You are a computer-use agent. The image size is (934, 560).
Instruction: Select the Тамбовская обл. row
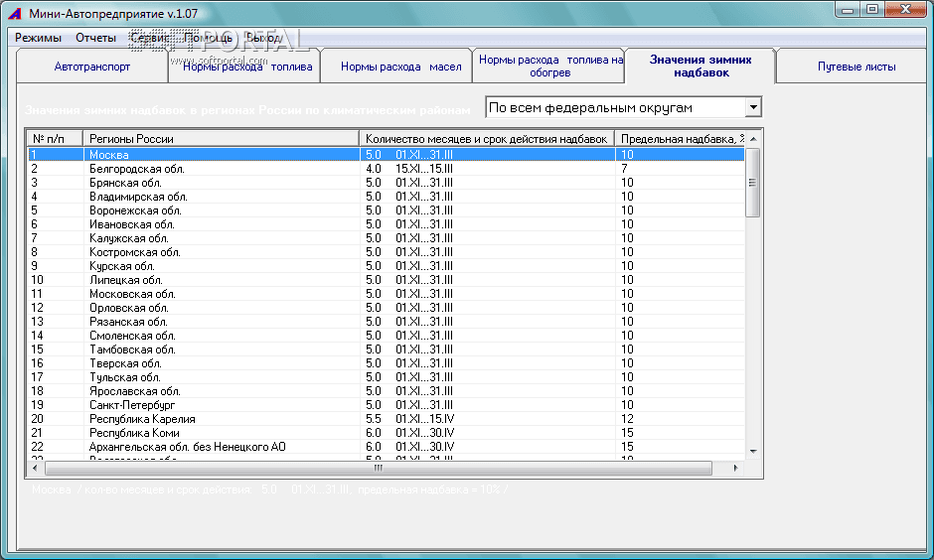tap(386, 350)
